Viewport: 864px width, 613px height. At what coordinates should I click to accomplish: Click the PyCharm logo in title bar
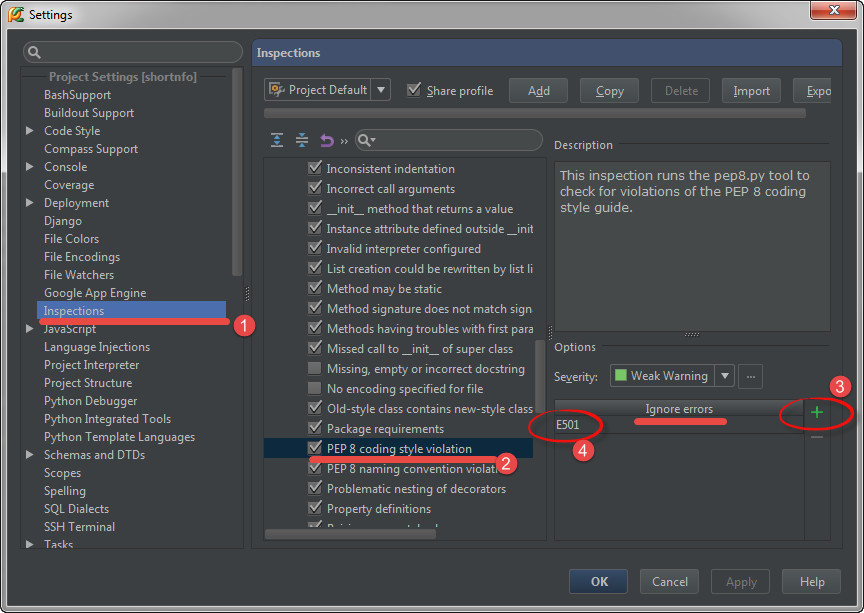[x=16, y=14]
